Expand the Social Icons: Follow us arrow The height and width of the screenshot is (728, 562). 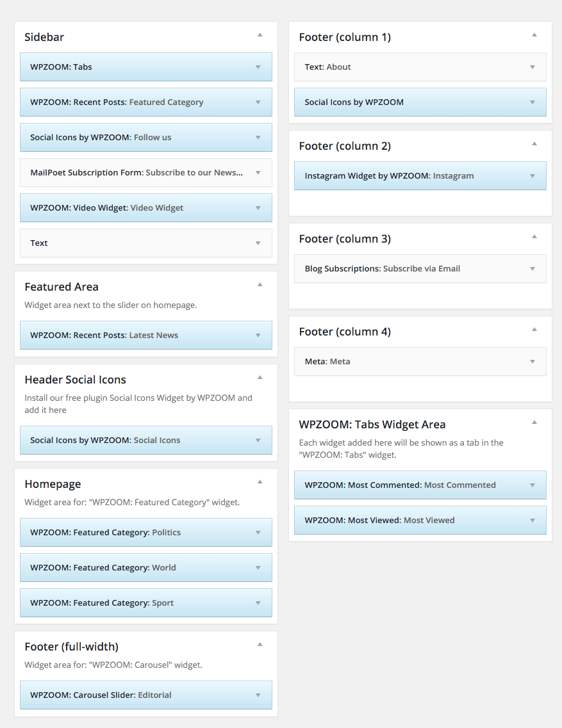258,138
